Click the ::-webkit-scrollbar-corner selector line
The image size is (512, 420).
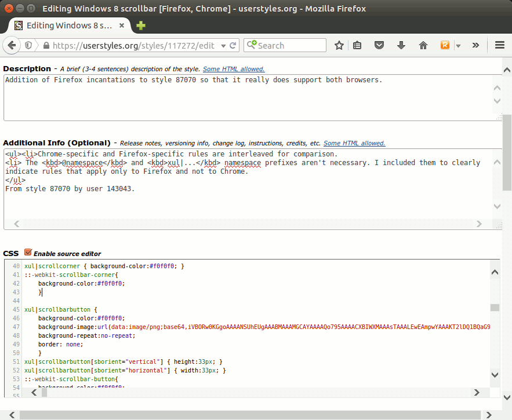[71, 275]
